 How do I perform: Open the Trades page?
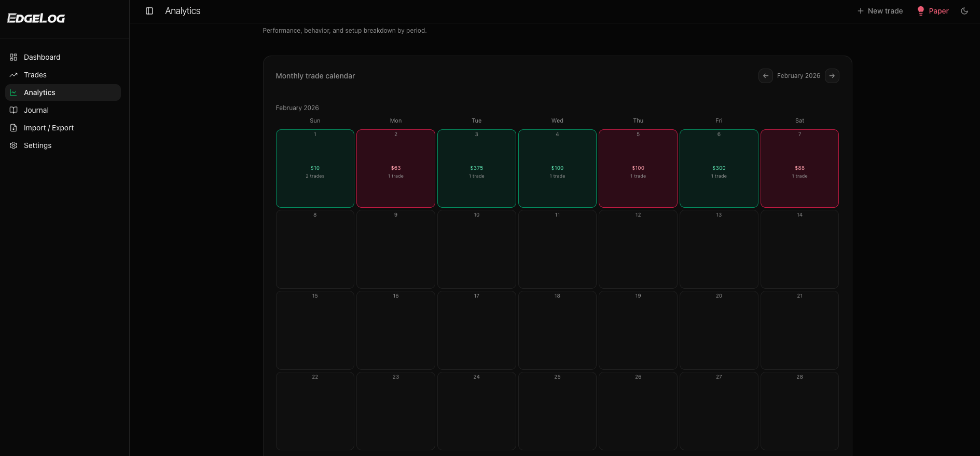pyautogui.click(x=63, y=75)
